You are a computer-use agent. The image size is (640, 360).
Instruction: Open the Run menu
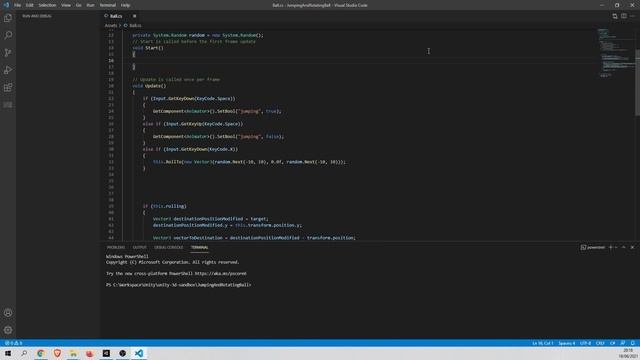(90, 5)
